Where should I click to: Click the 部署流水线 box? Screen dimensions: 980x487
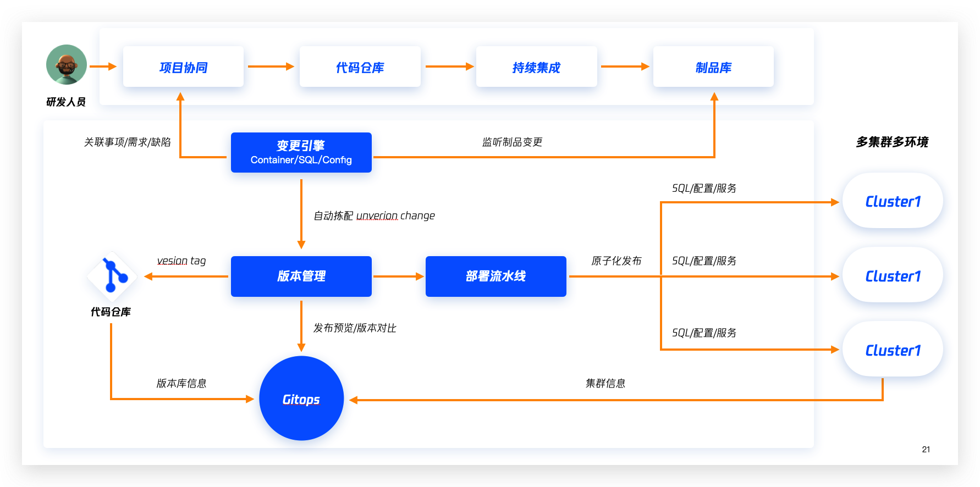coord(496,276)
